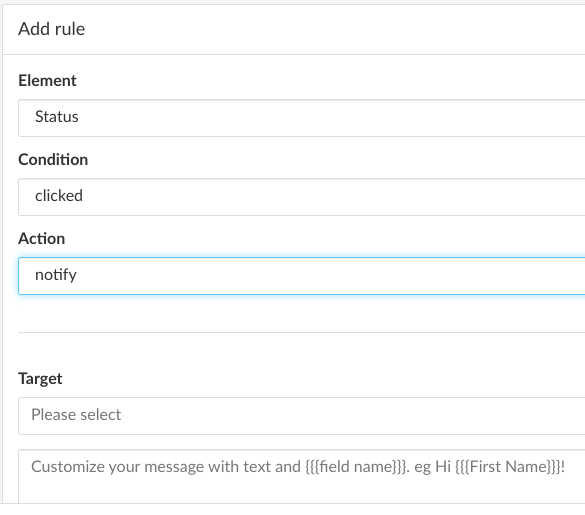Click the 'Add rule' dialog heading
This screenshot has width=585, height=515.
pyautogui.click(x=51, y=29)
